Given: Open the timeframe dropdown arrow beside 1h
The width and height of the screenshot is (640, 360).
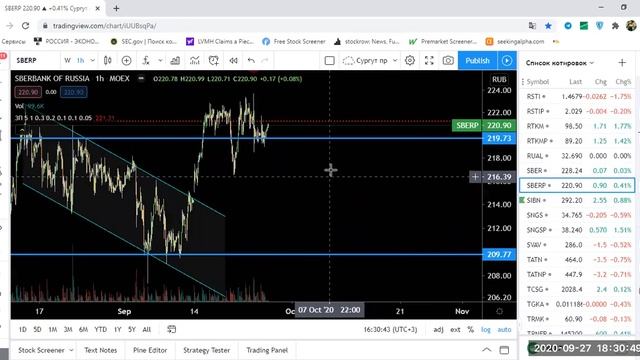Looking at the screenshot, I should tap(93, 60).
